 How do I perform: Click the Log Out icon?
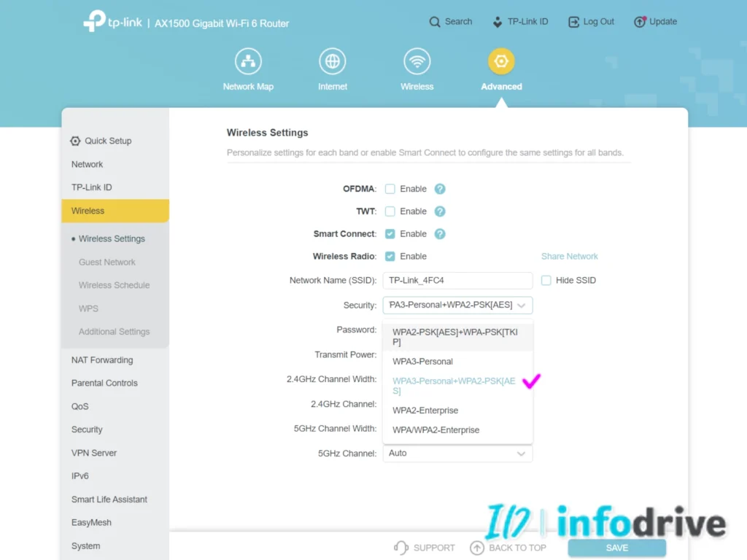click(x=573, y=22)
